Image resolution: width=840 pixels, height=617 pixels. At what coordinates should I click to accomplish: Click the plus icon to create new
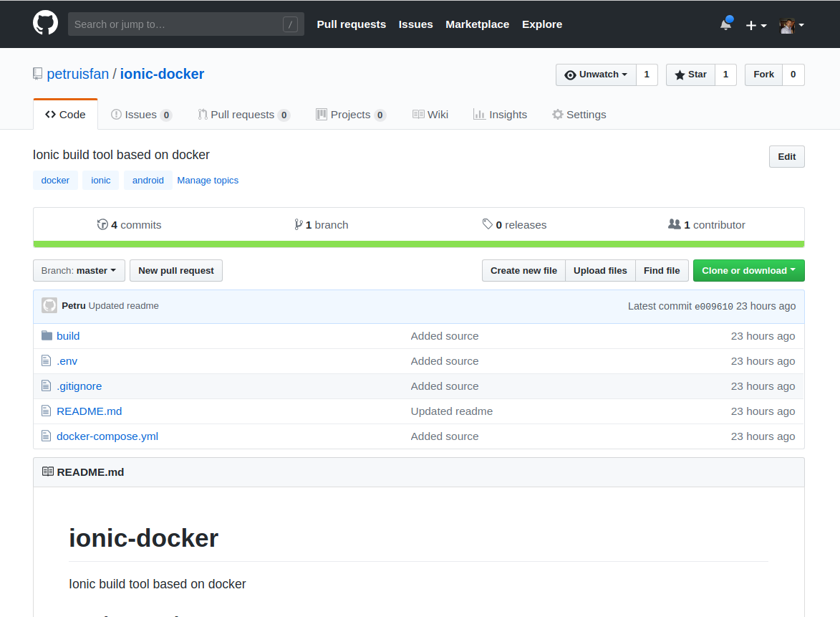coord(756,25)
